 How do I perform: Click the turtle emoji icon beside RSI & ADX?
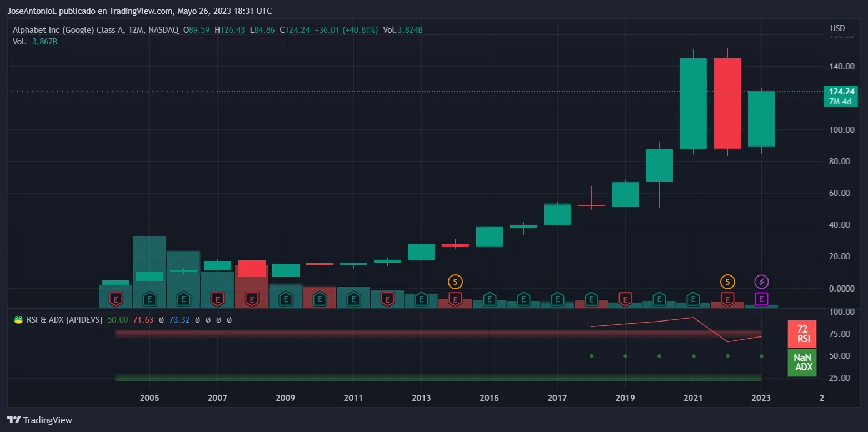18,319
